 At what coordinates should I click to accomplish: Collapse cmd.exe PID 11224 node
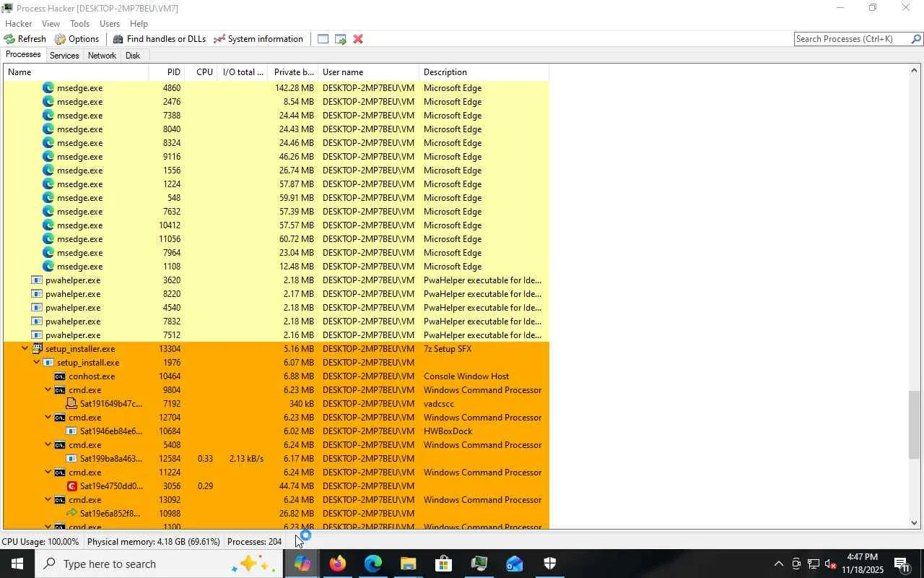pos(48,473)
